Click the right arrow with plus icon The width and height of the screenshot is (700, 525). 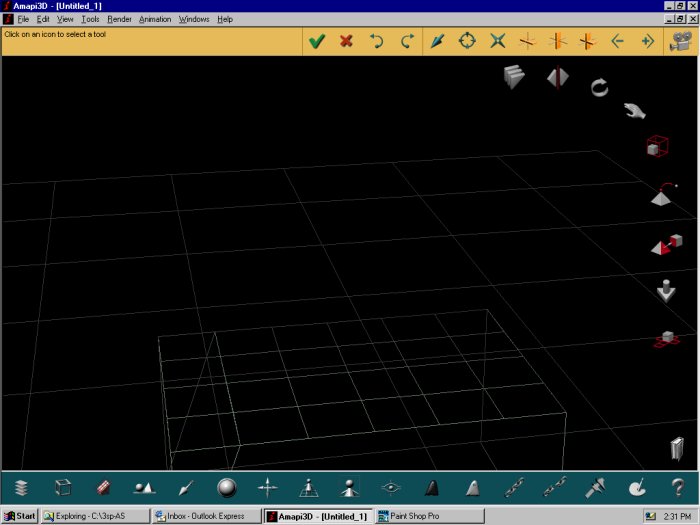[x=647, y=41]
